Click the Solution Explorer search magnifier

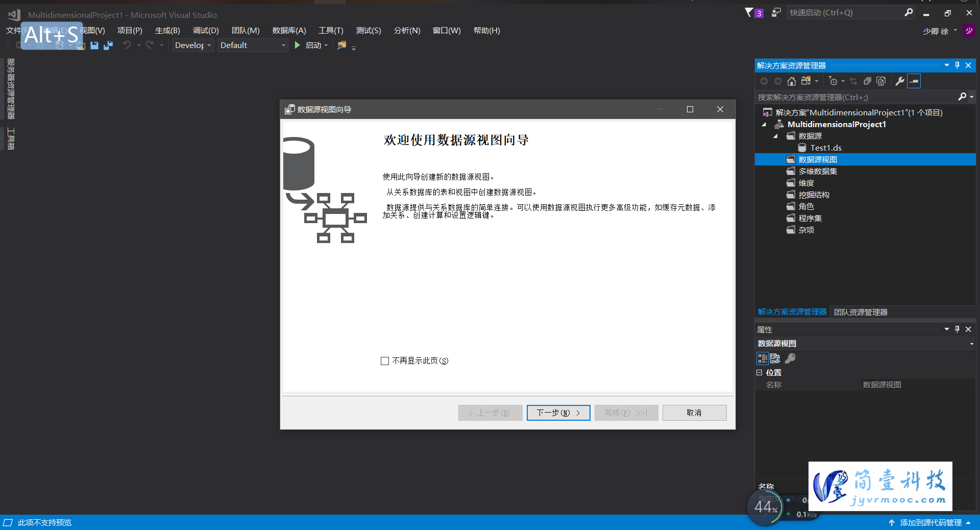click(x=962, y=97)
